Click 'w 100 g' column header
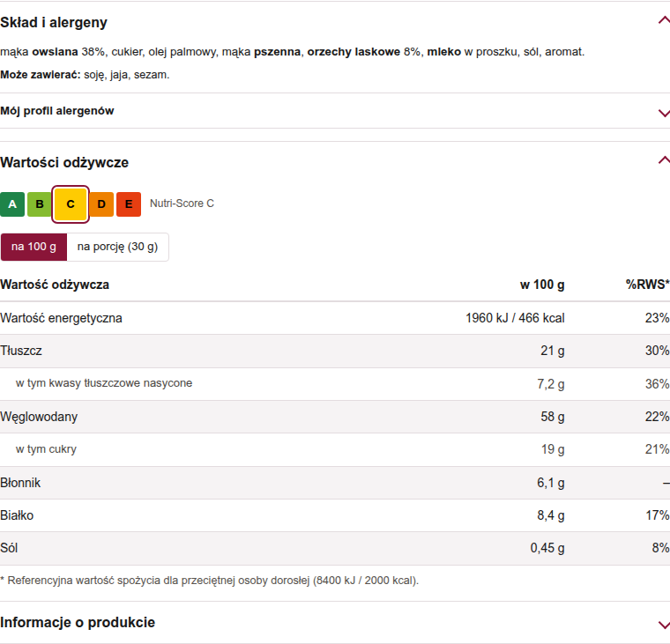 pos(542,285)
